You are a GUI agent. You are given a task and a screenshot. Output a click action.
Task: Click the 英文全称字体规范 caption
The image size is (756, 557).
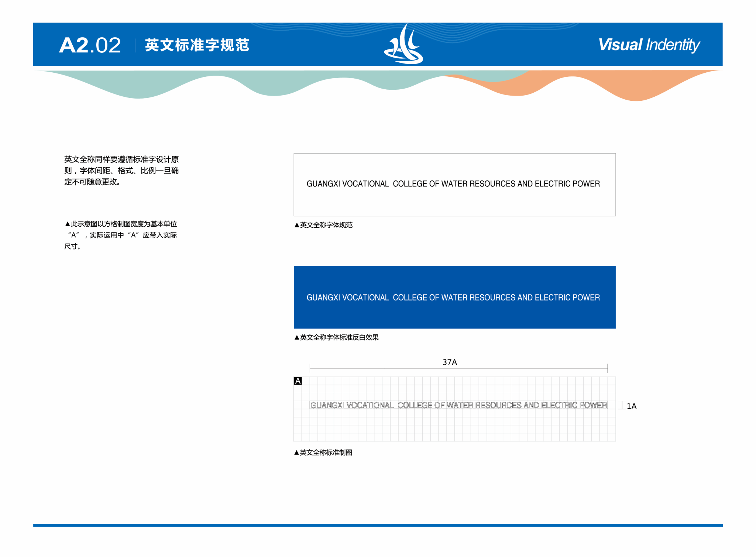(x=324, y=225)
